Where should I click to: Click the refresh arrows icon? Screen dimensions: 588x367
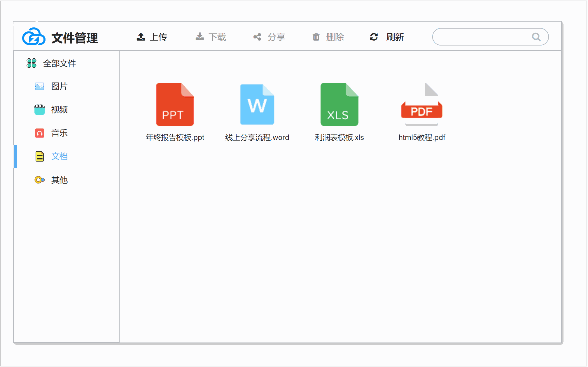coord(374,37)
